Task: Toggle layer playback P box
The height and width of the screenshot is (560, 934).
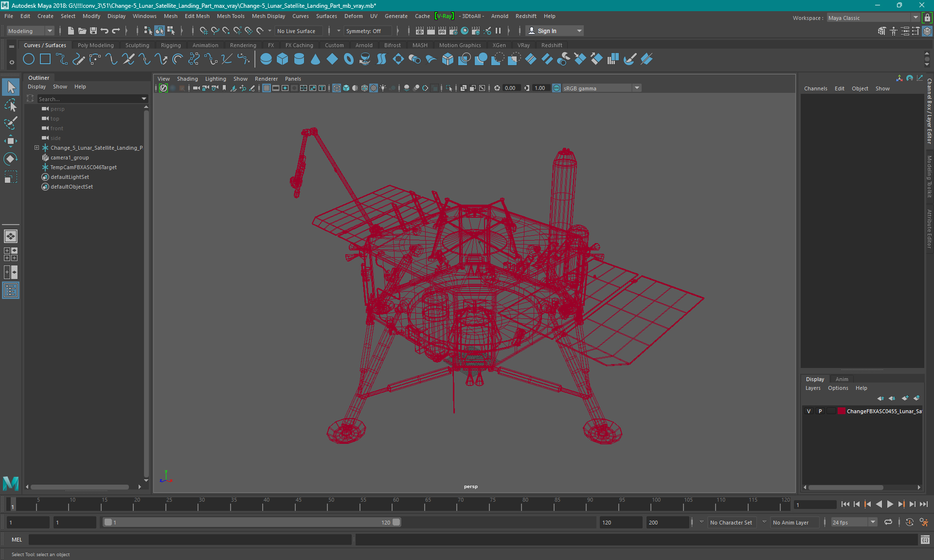Action: coord(820,411)
